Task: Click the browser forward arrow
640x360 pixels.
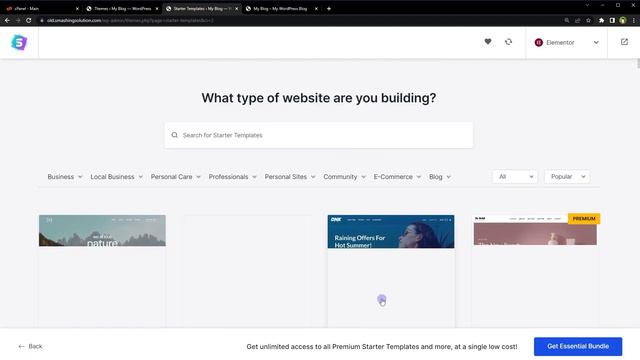Action: point(18,20)
